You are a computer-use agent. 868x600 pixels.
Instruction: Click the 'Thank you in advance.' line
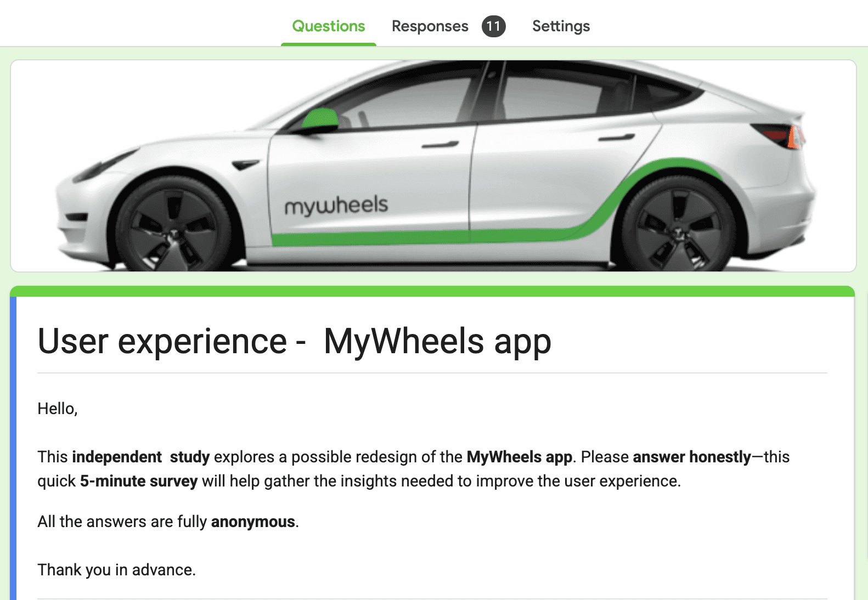116,570
